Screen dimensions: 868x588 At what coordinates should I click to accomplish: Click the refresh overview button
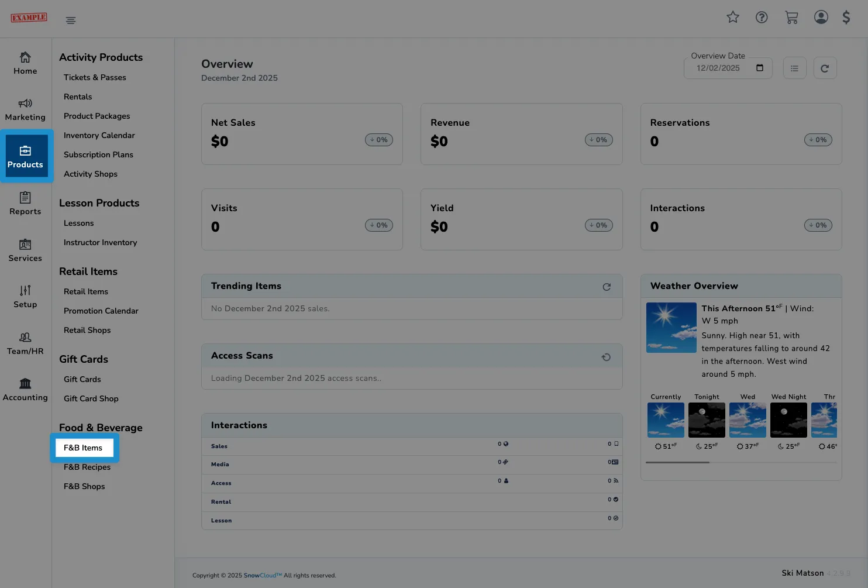point(825,68)
